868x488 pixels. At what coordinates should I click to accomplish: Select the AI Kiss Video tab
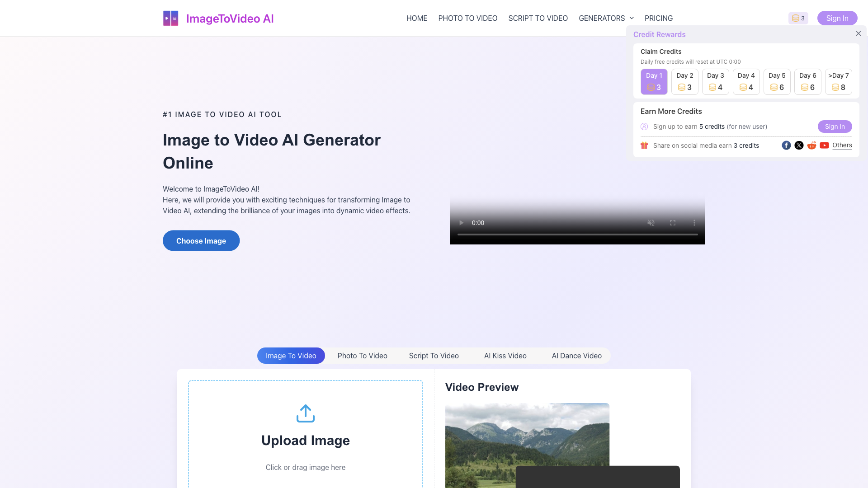click(x=505, y=355)
